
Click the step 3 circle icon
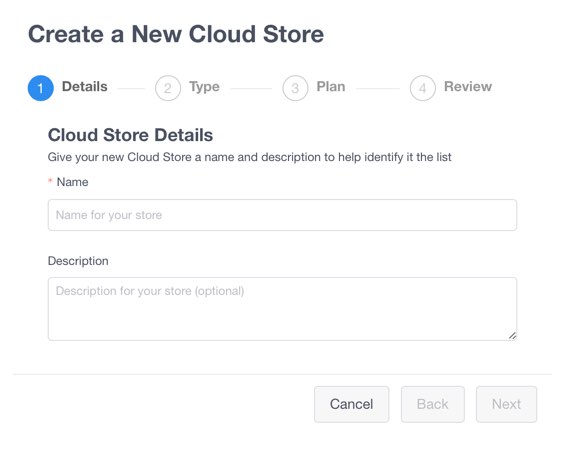(x=295, y=88)
